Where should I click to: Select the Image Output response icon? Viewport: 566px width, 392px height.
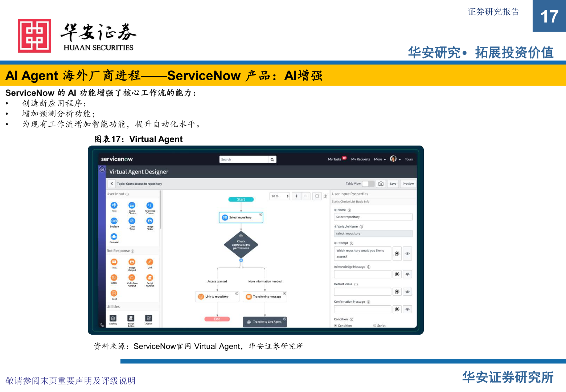[132, 262]
